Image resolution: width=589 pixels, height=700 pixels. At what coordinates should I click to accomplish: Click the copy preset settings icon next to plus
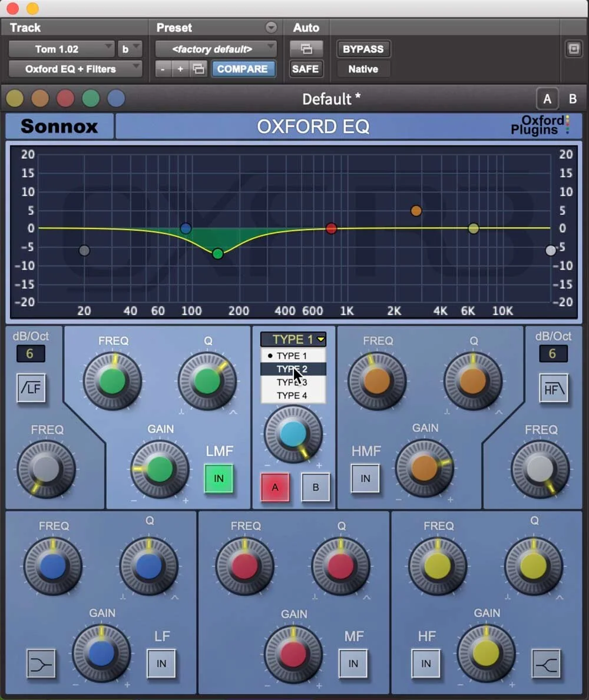[198, 69]
